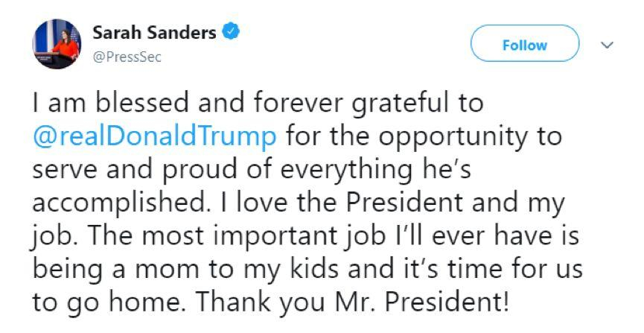
Task: Expand the chevron menu beside Follow
Action: pyautogui.click(x=607, y=45)
